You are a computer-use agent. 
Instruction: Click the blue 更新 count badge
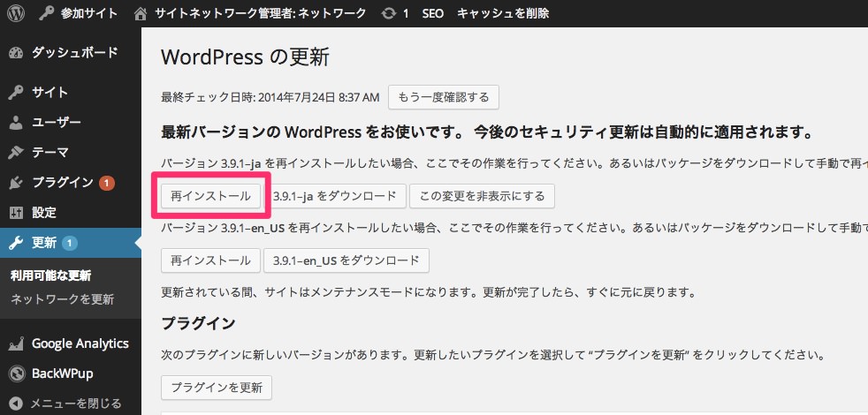click(x=70, y=243)
